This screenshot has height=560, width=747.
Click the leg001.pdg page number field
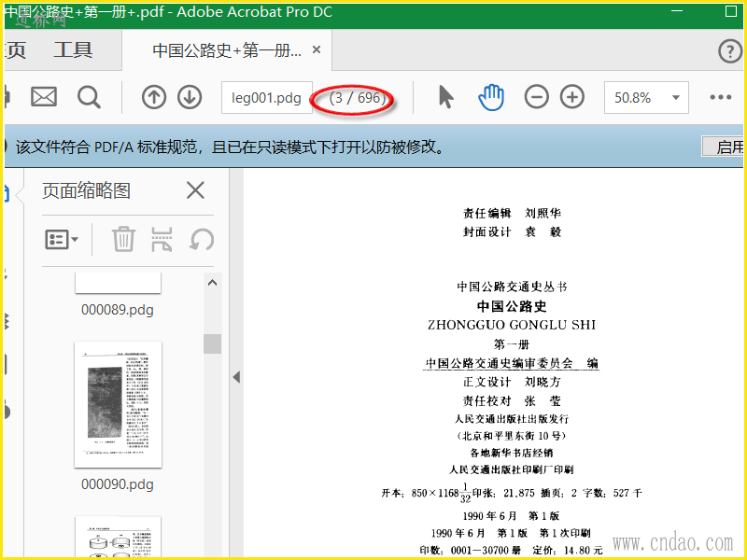pos(267,98)
